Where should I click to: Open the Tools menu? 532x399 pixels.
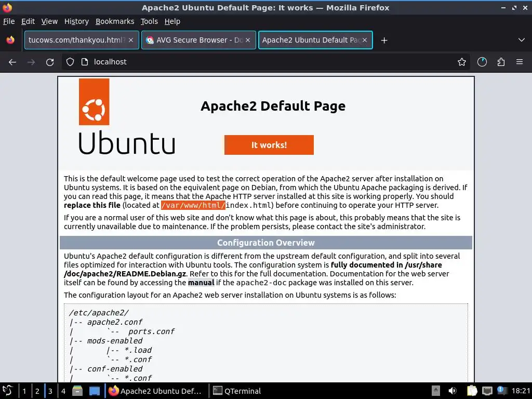pyautogui.click(x=149, y=21)
